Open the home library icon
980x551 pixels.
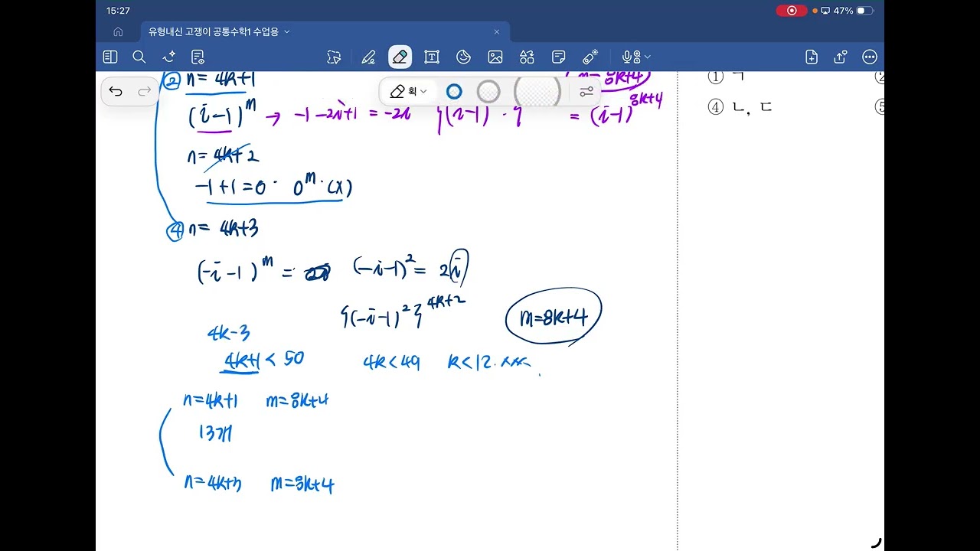(x=118, y=31)
